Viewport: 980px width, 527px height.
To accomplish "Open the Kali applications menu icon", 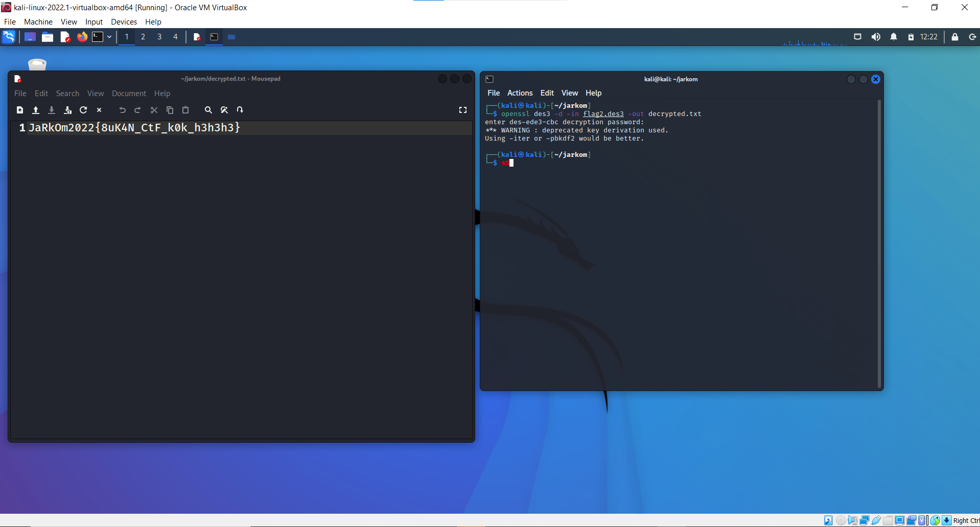I will (9, 37).
